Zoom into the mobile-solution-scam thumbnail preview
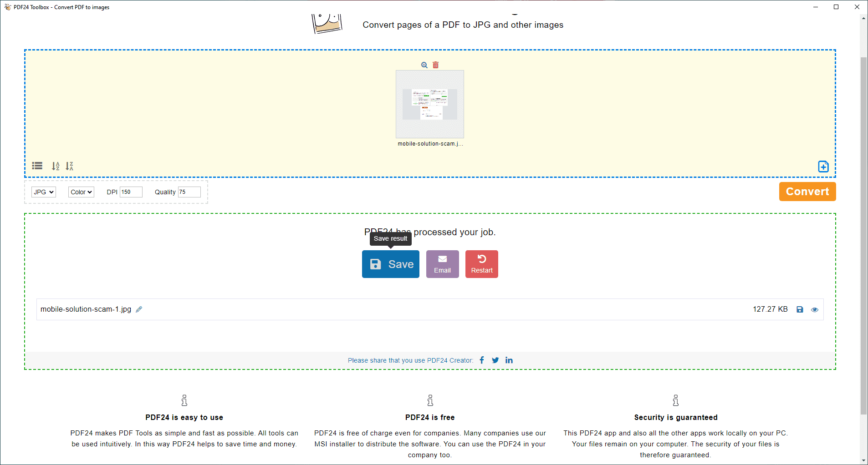This screenshot has height=465, width=868. pos(424,65)
